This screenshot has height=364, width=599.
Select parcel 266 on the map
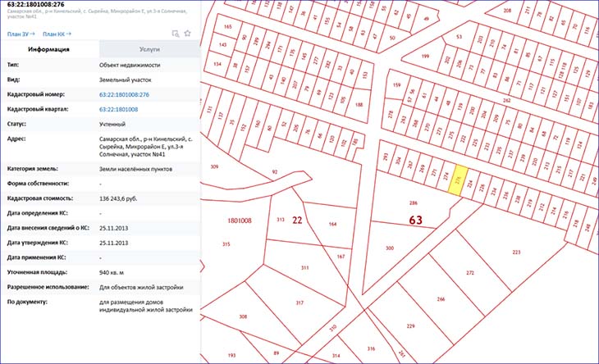click(x=441, y=299)
